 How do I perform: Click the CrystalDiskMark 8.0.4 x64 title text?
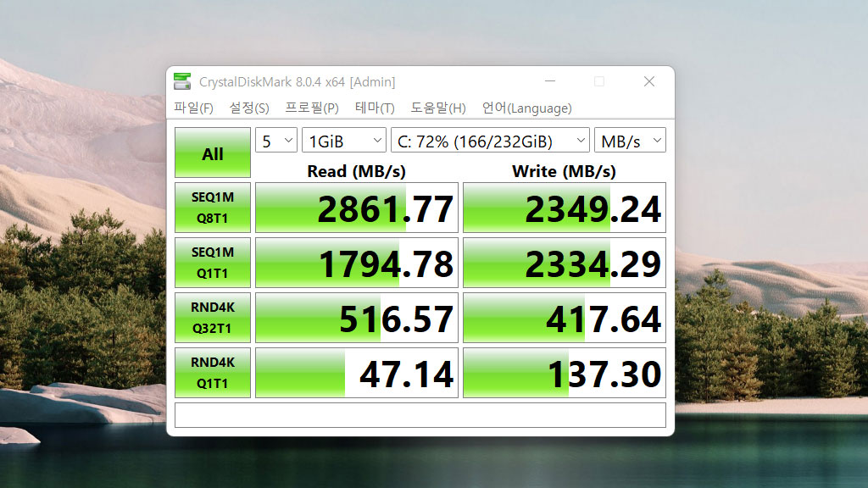coord(298,82)
